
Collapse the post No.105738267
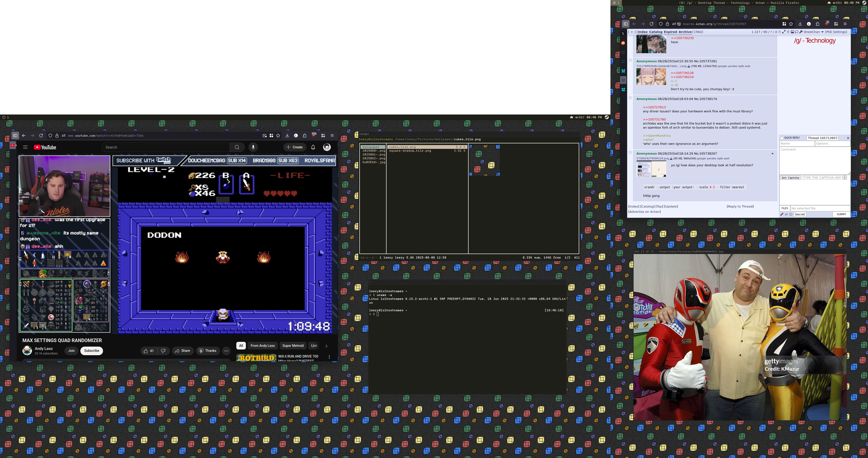(630, 153)
